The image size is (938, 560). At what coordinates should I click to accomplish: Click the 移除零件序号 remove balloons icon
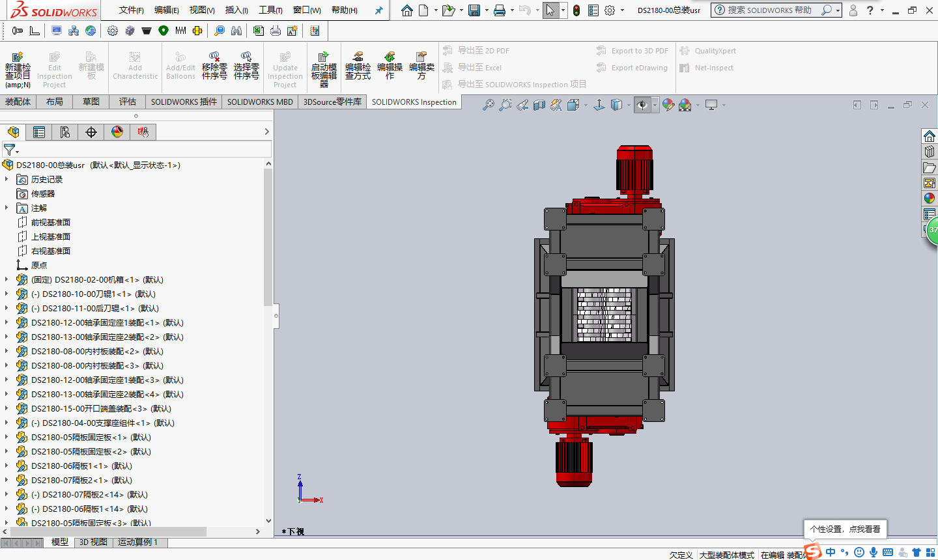click(214, 57)
